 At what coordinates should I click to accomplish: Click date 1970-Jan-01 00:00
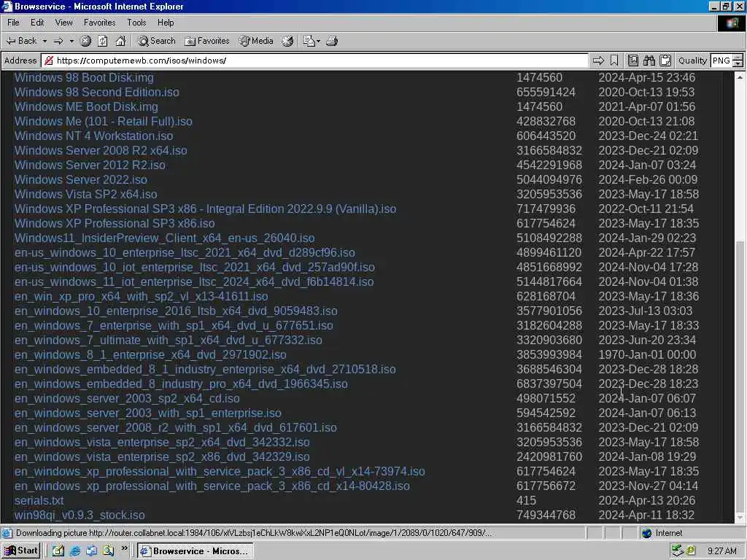[647, 355]
